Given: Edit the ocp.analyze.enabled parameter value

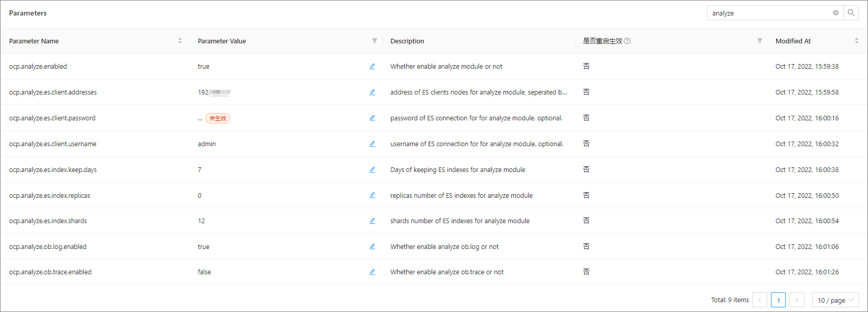Looking at the screenshot, I should [x=372, y=67].
